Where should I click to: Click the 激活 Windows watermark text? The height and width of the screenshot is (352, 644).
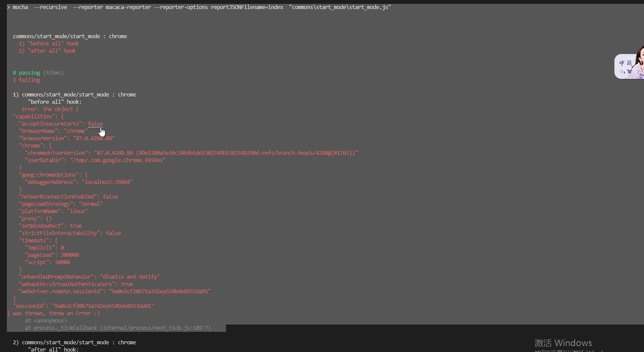coord(563,343)
